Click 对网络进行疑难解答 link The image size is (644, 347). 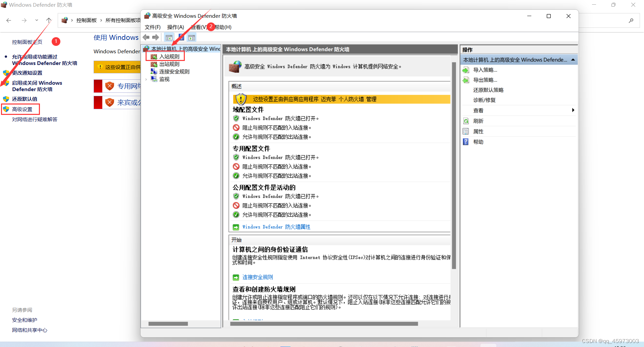coord(35,120)
